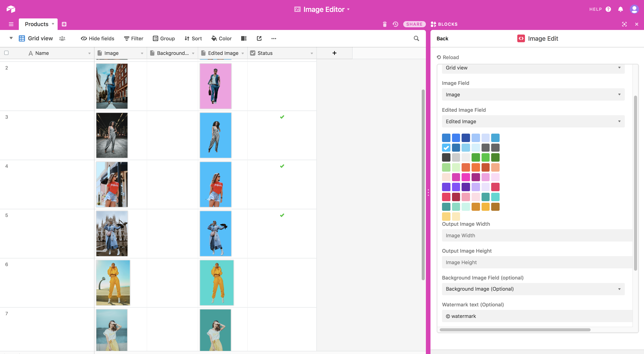Toggle the select-all records checkbox
The width and height of the screenshot is (644, 354).
(x=7, y=53)
